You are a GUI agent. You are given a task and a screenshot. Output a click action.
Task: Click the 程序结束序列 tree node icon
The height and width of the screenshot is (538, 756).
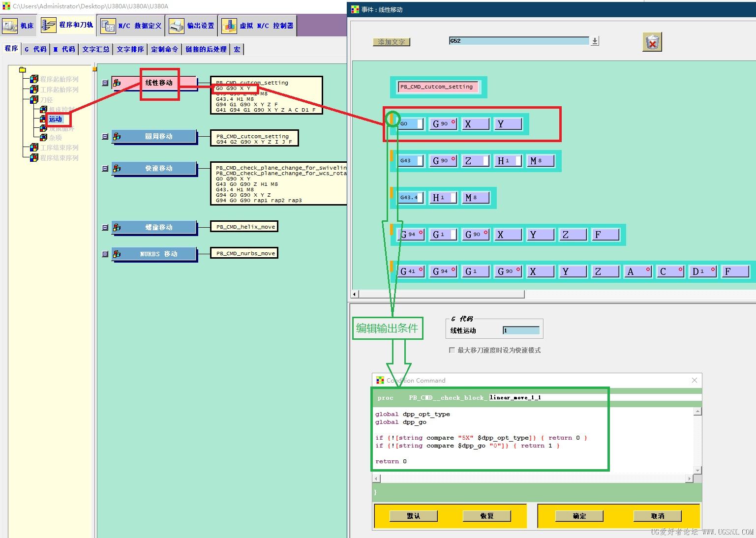[34, 158]
